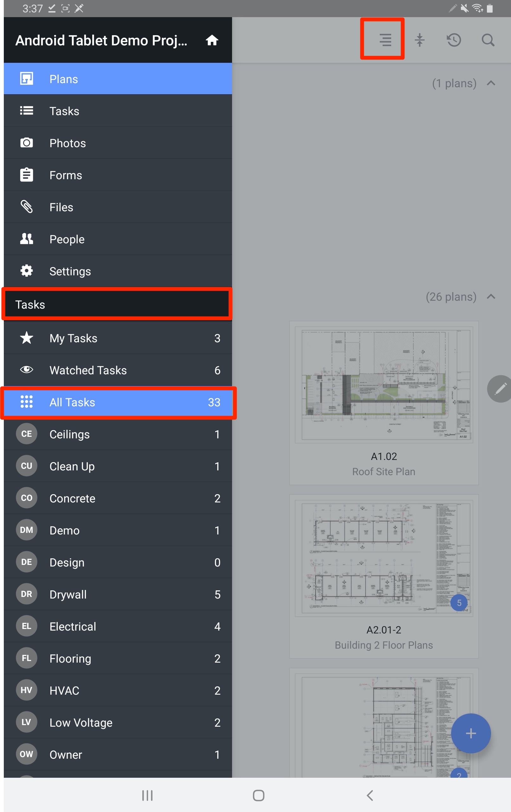The height and width of the screenshot is (812, 511).
Task: Tap the home icon in the header
Action: [x=212, y=40]
